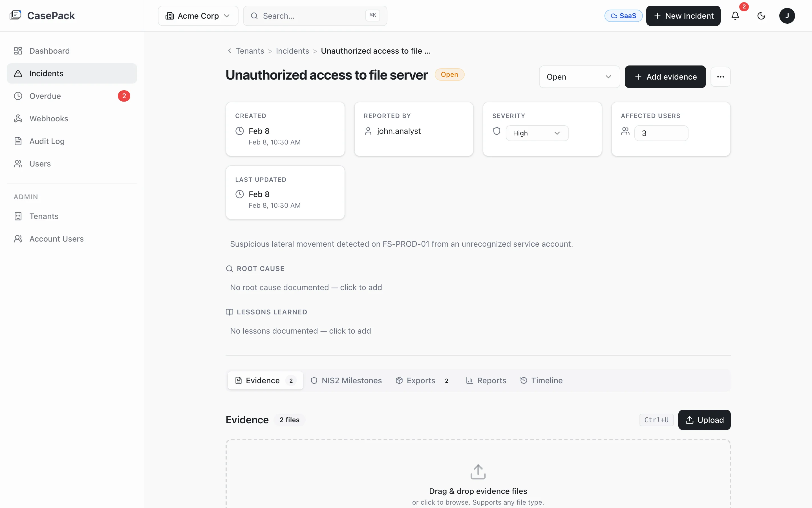Click the Add evidence button
This screenshot has width=812, height=508.
(665, 76)
